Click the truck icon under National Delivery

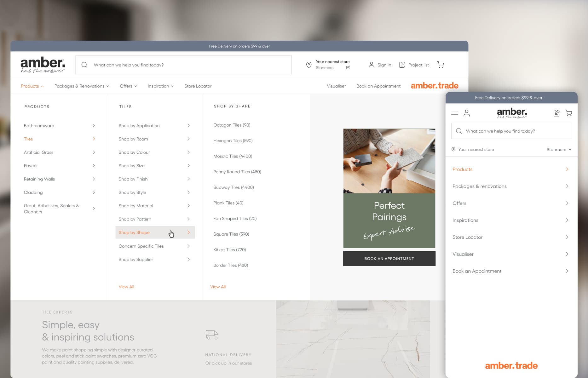click(x=211, y=335)
